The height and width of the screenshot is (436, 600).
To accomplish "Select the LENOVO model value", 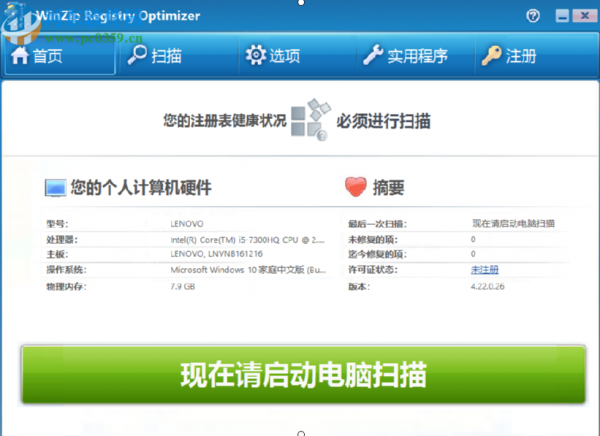I will [187, 224].
